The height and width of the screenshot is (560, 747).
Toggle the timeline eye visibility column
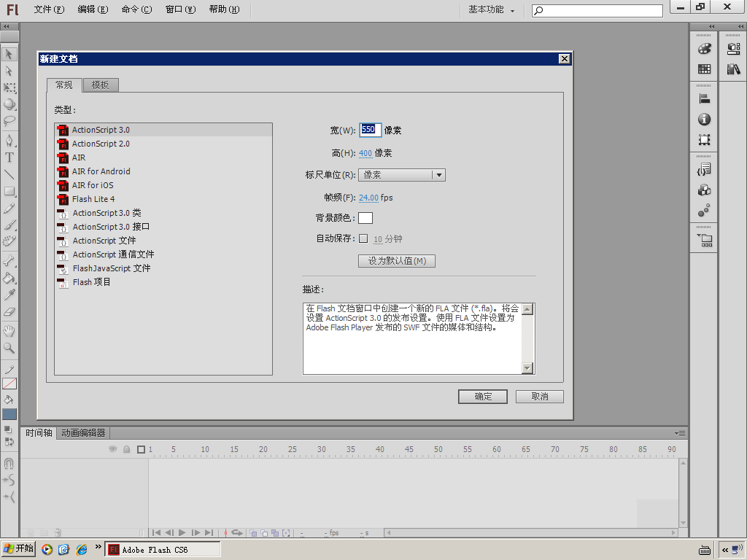(x=113, y=449)
